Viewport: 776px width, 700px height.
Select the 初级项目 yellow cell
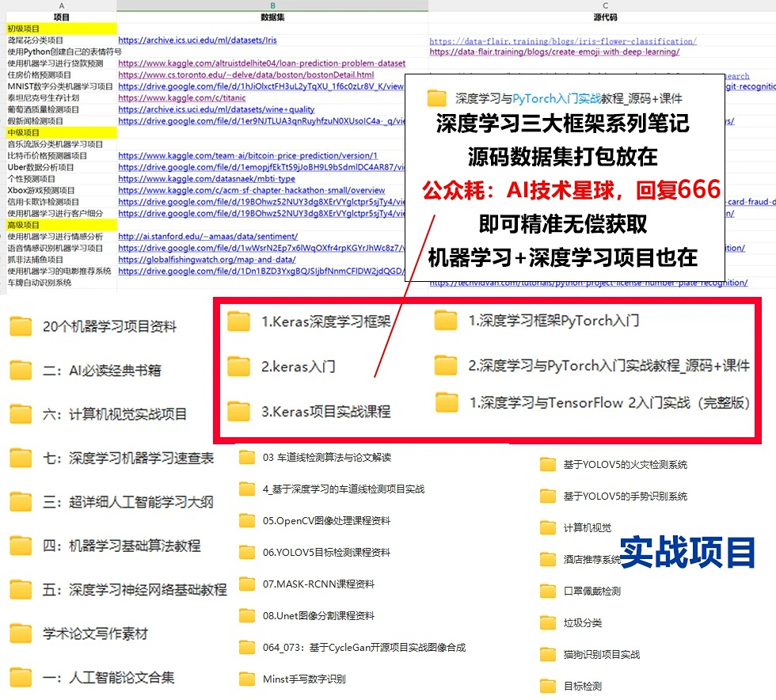[x=62, y=29]
